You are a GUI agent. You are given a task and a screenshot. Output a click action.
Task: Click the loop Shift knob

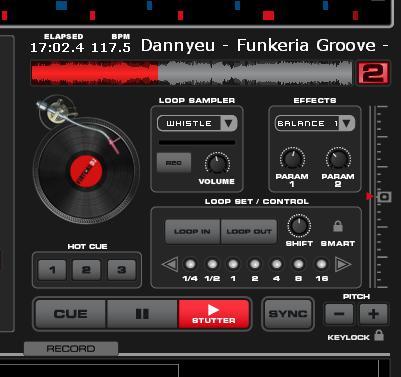[299, 226]
